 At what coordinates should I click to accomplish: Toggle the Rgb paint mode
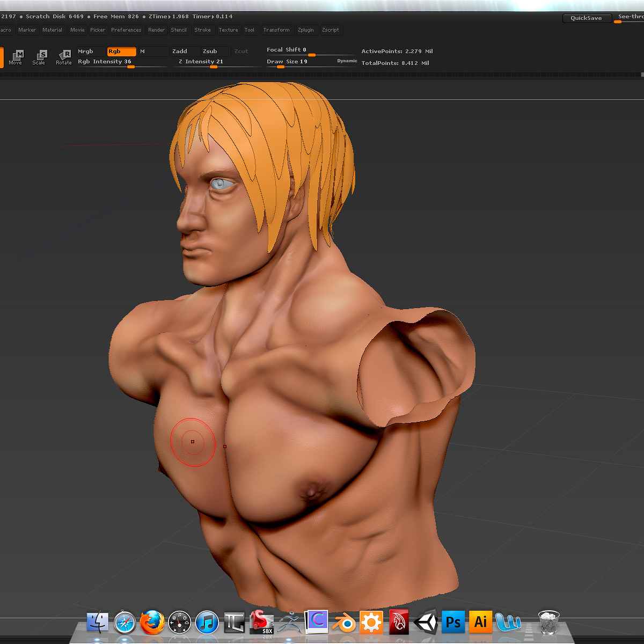pos(122,52)
